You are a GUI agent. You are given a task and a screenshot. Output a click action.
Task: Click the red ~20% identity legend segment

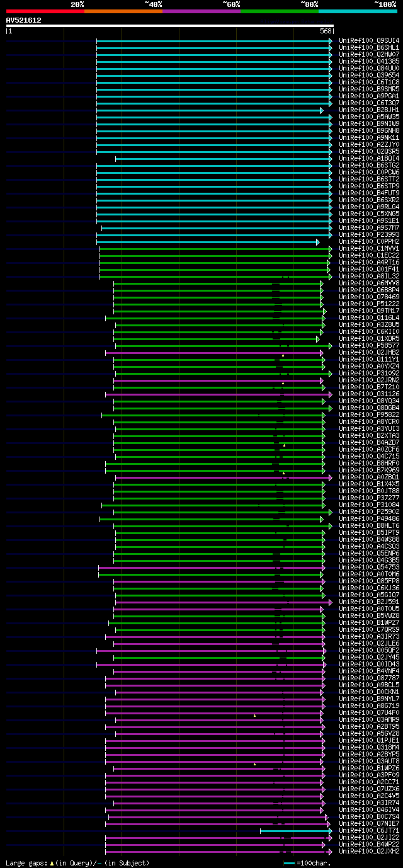pos(45,11)
